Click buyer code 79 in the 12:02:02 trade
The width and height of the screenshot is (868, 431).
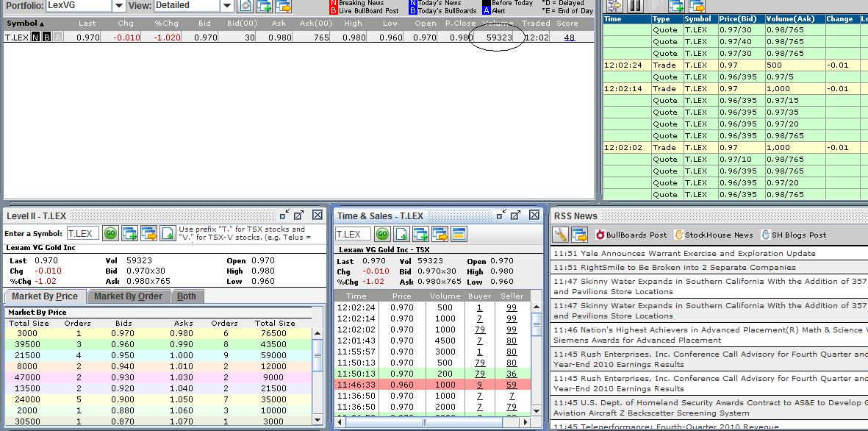tap(479, 330)
